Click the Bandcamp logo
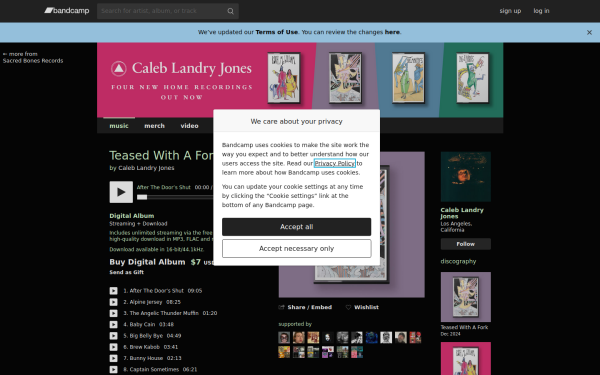This screenshot has height=375, width=600. [x=67, y=11]
